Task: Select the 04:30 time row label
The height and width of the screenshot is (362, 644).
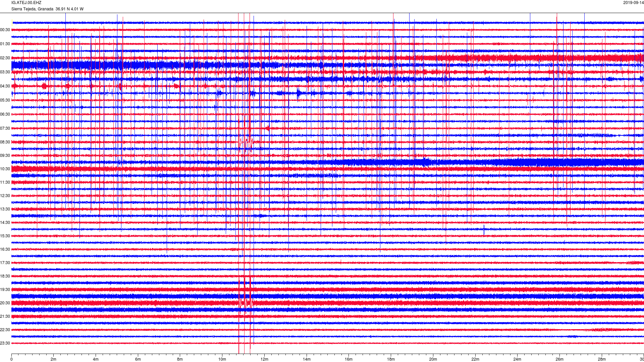Action: (5, 86)
